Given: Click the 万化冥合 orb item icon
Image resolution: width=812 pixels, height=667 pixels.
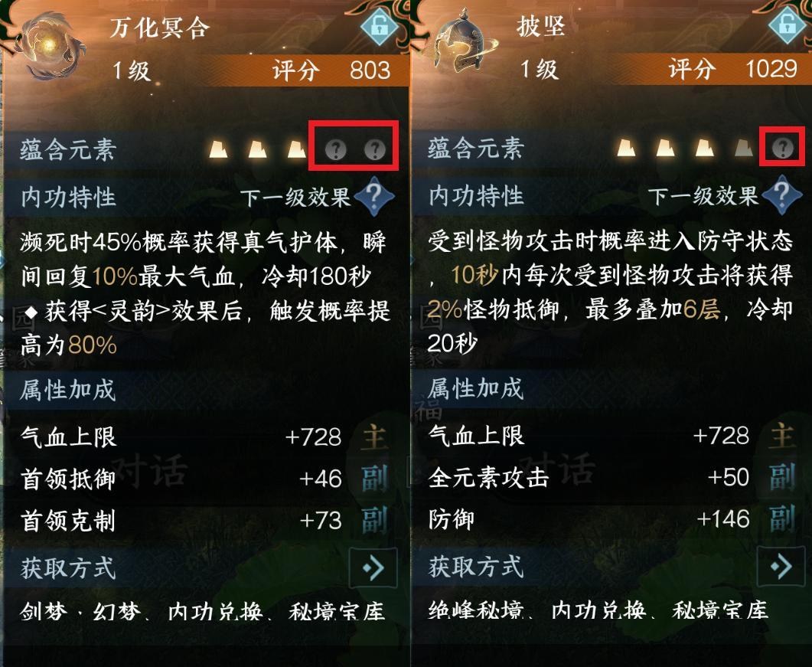Looking at the screenshot, I should point(49,46).
